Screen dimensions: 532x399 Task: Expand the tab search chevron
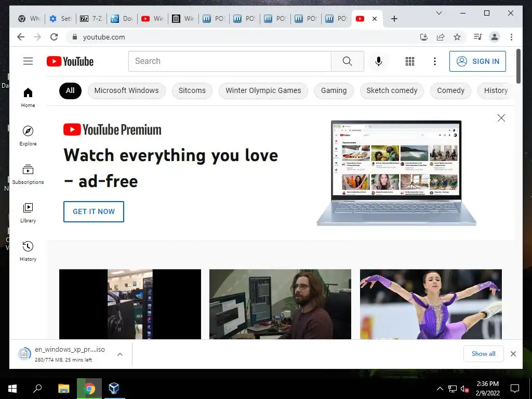click(x=438, y=13)
